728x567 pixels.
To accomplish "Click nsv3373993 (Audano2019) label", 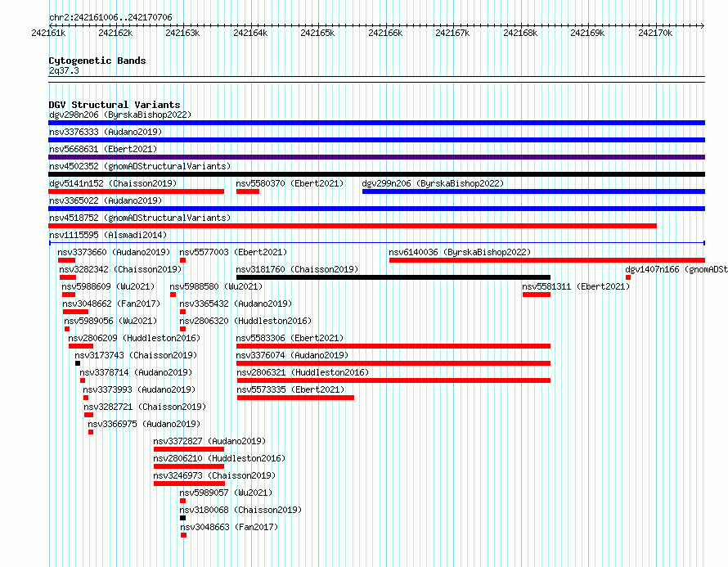I will (139, 389).
